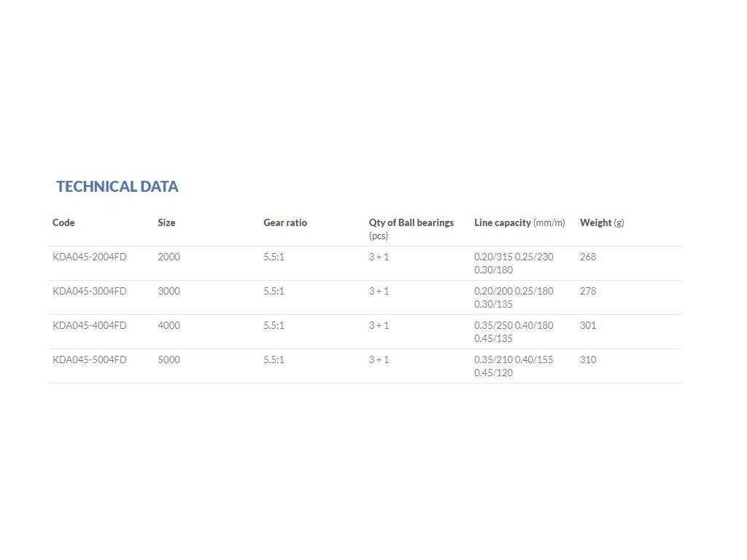This screenshot has width=747, height=560.
Task: Click size value 3000
Action: (169, 291)
